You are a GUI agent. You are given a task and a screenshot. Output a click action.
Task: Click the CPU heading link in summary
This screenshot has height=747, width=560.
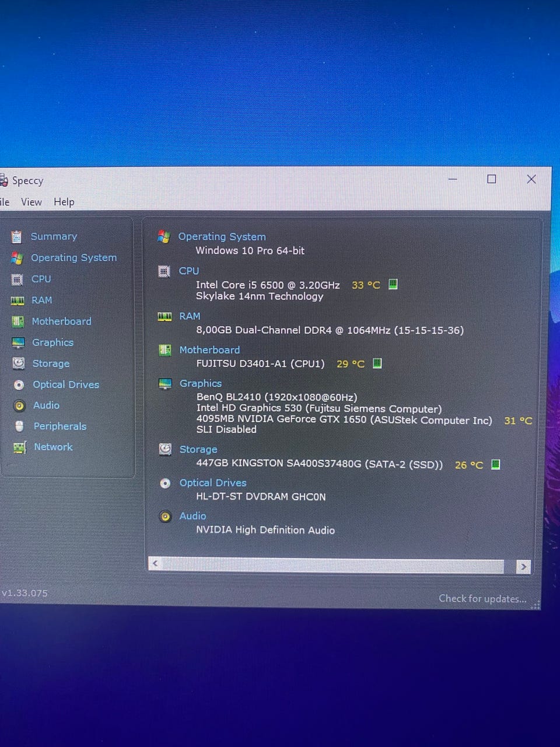click(x=189, y=271)
